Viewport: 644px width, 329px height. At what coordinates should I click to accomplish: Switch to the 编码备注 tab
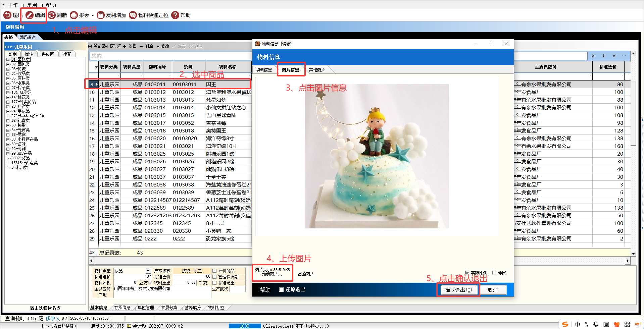click(x=28, y=37)
